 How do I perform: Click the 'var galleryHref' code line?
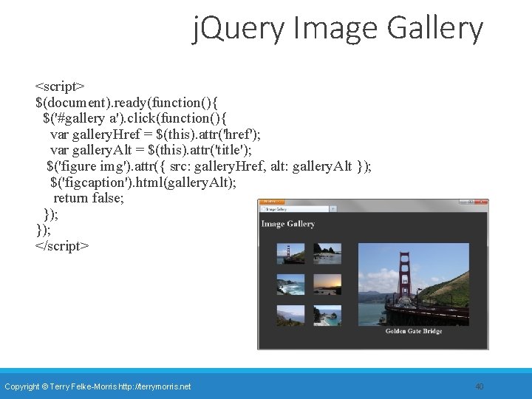[155, 134]
